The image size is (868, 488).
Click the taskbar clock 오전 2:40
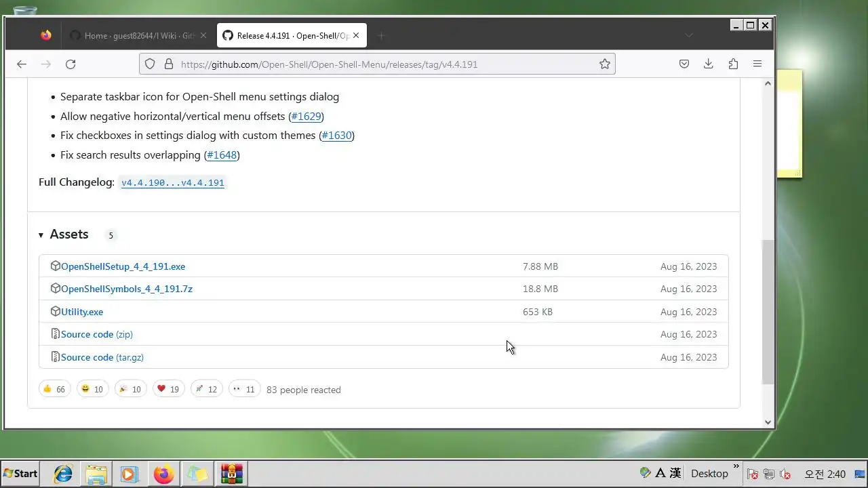coord(825,474)
